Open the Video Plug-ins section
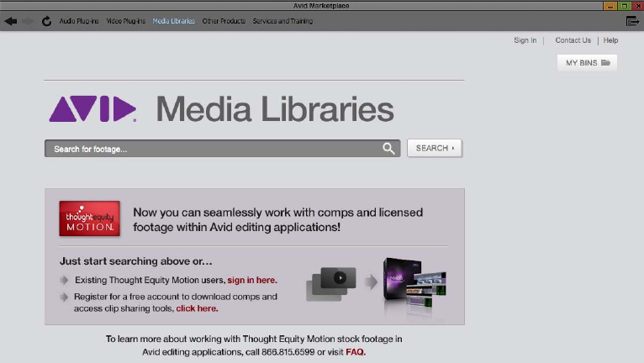The height and width of the screenshot is (363, 644). [125, 21]
